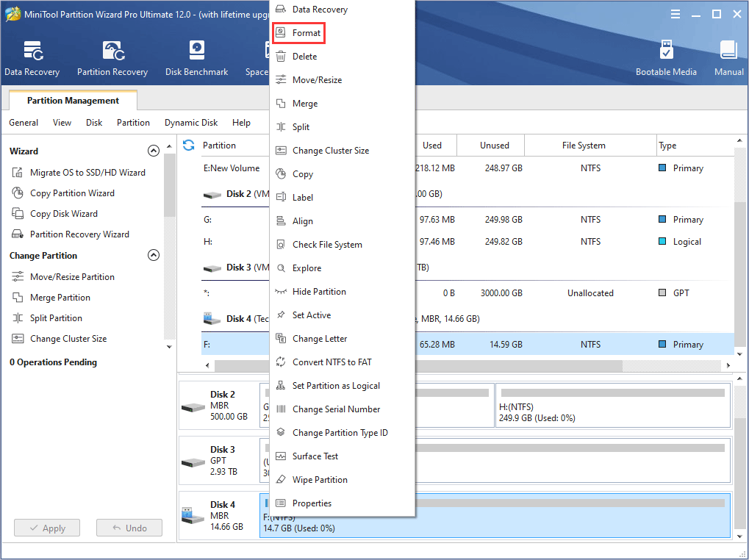Select the E:New Volume partition row
749x560 pixels.
467,168
